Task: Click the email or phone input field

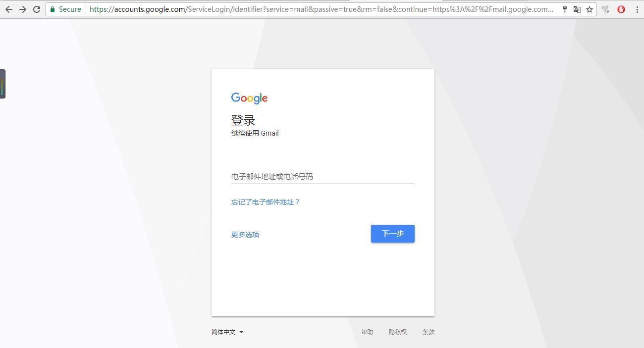Action: pos(322,176)
